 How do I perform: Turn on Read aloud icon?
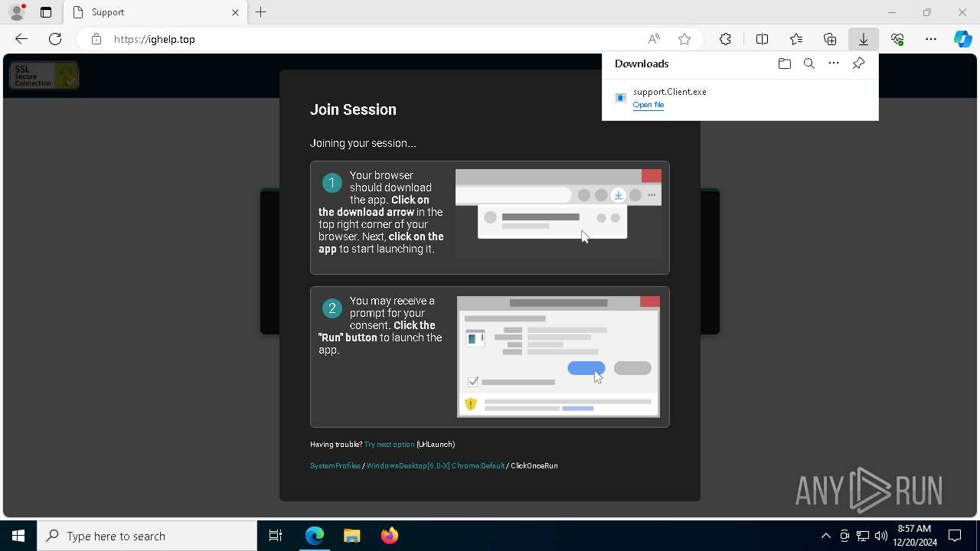pos(654,39)
